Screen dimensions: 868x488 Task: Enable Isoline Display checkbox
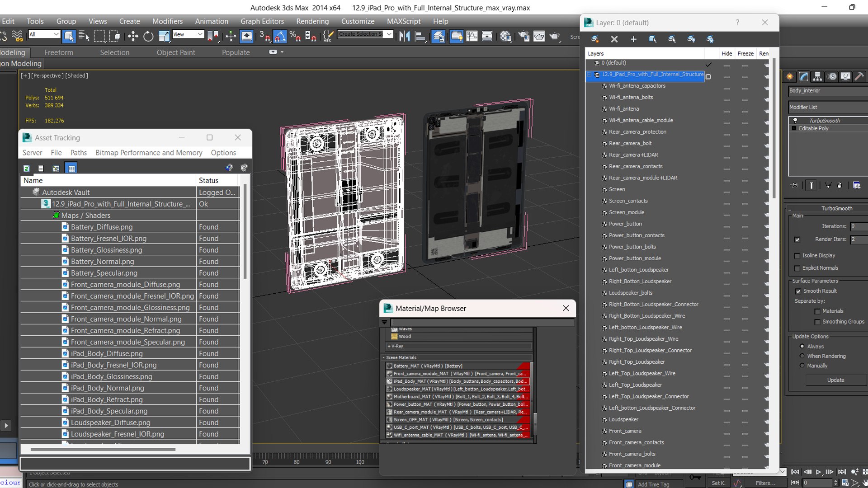click(x=797, y=256)
